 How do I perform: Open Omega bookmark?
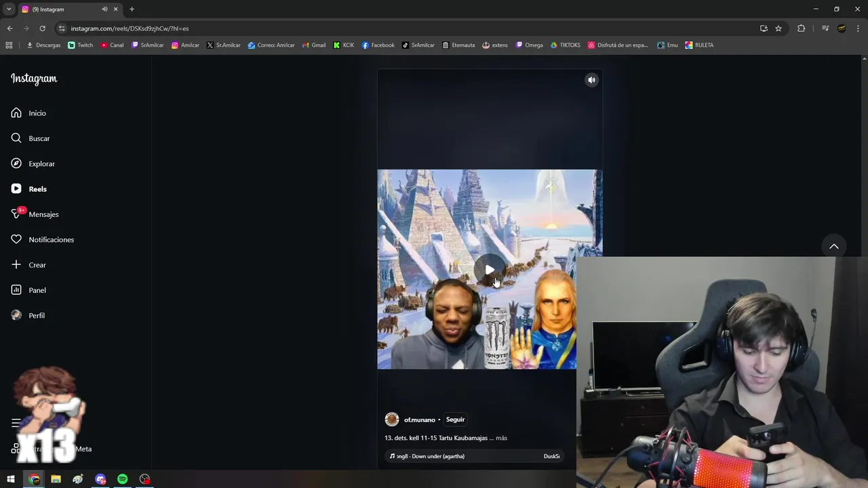(x=529, y=45)
